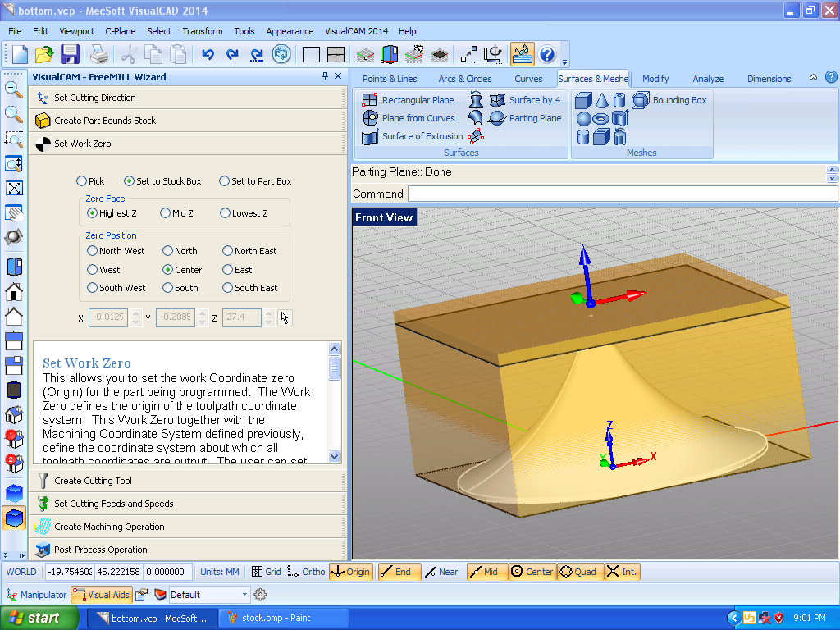Open the C-Plane menu
Image resolution: width=840 pixels, height=630 pixels.
pos(120,31)
